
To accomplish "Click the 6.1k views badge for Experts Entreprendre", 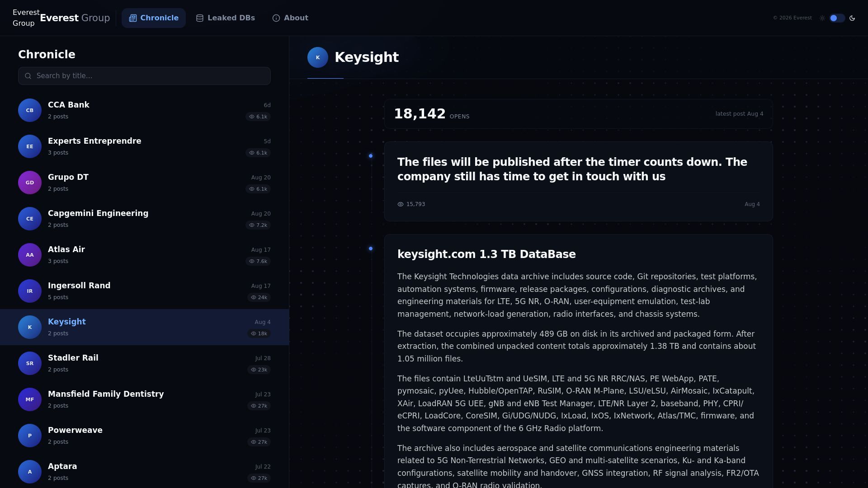I will click(258, 153).
